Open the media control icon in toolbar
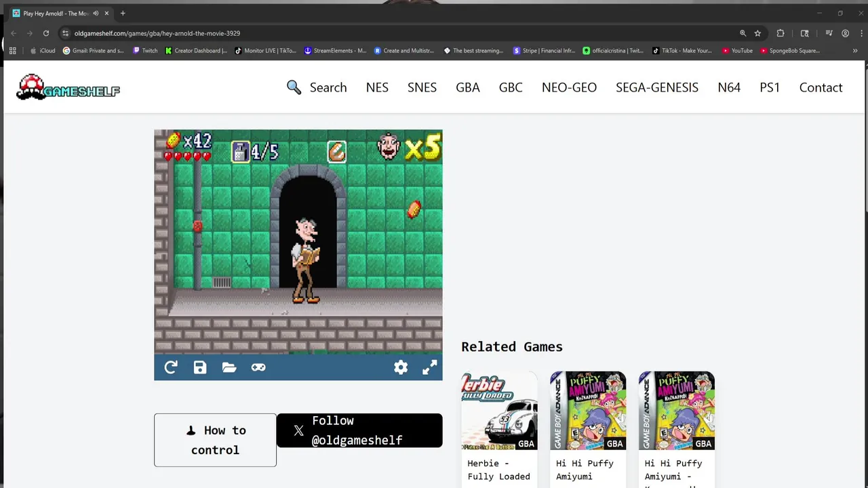Screen dimensions: 868x488 tap(829, 33)
